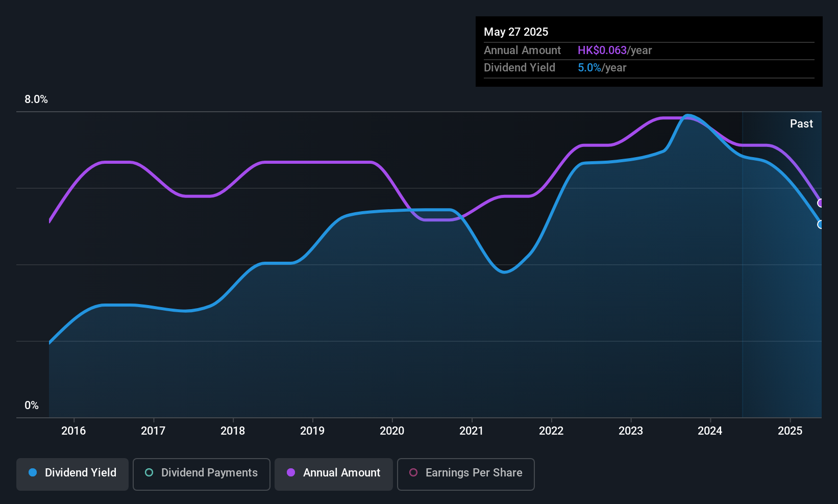The image size is (838, 504).
Task: Click the 2025 x-axis year label
Action: pos(790,431)
